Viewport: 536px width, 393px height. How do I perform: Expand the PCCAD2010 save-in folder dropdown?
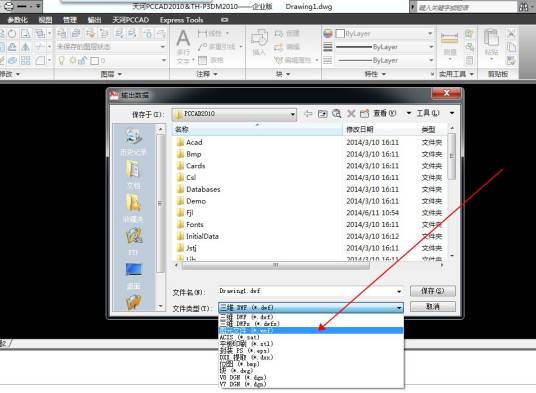(x=293, y=114)
